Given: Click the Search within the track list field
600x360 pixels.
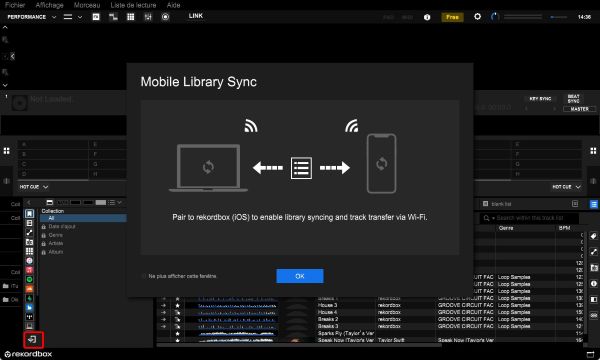Looking at the screenshot, I should (x=529, y=218).
